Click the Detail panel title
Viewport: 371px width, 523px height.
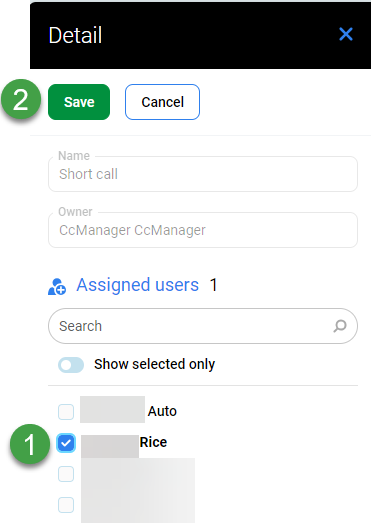pos(75,35)
